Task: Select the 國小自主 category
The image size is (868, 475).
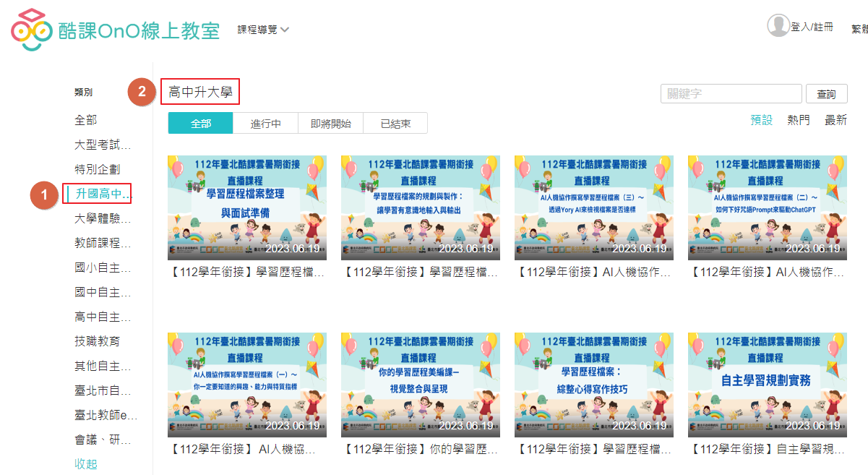Action: pos(103,268)
